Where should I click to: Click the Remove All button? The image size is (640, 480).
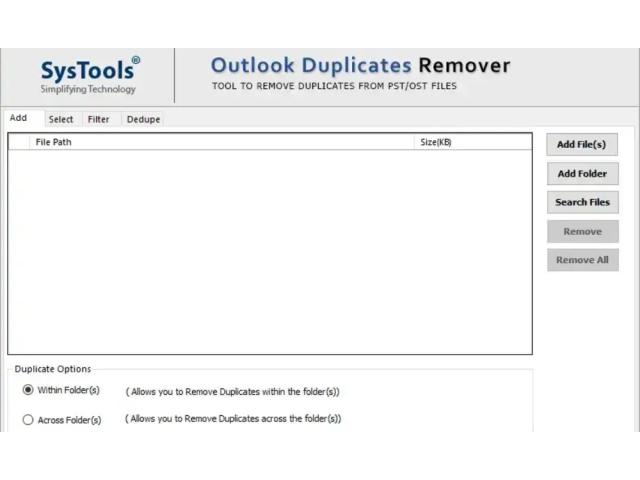point(582,260)
